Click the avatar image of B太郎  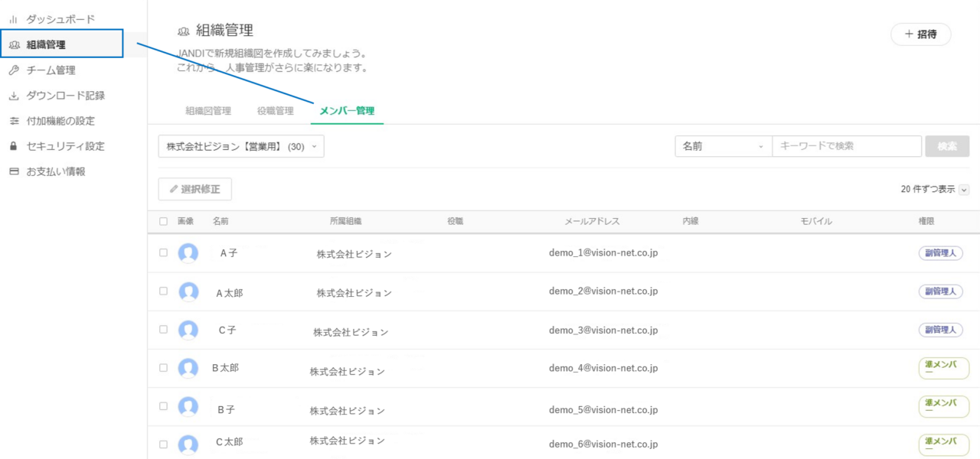188,368
